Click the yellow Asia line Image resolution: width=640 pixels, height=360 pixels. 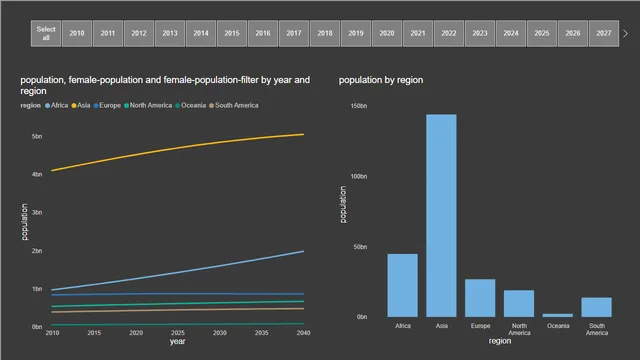[178, 148]
